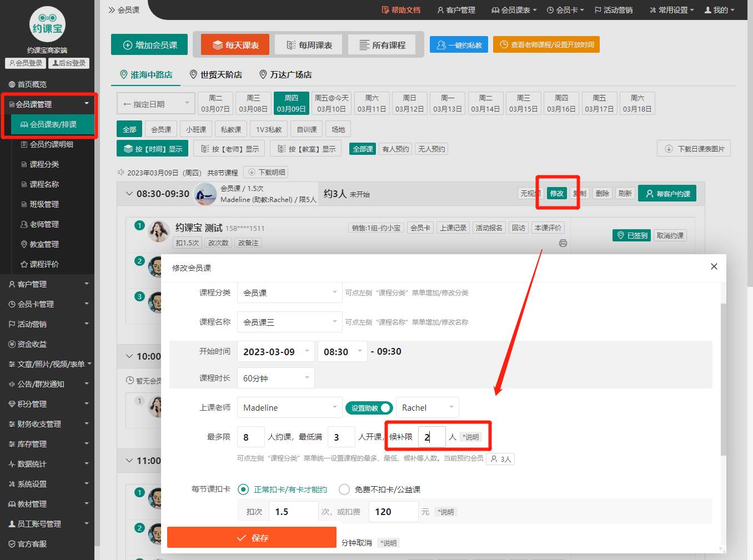753x560 pixels.
Task: Show only 有人预约 courses
Action: click(395, 149)
